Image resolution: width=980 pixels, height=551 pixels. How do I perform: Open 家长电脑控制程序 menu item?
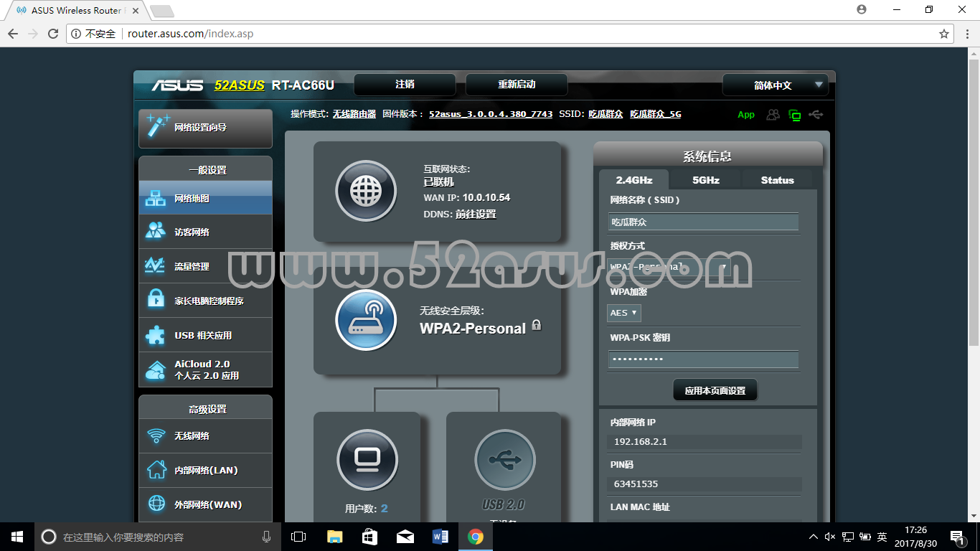(x=205, y=301)
